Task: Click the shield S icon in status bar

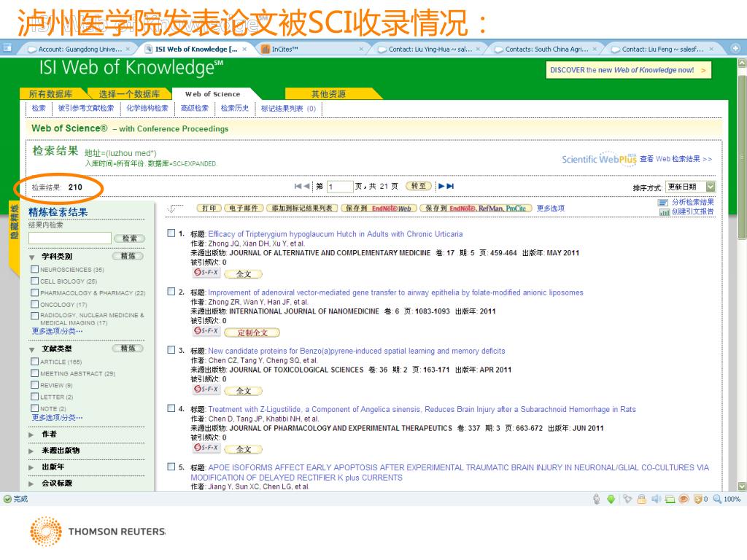Action: (698, 499)
